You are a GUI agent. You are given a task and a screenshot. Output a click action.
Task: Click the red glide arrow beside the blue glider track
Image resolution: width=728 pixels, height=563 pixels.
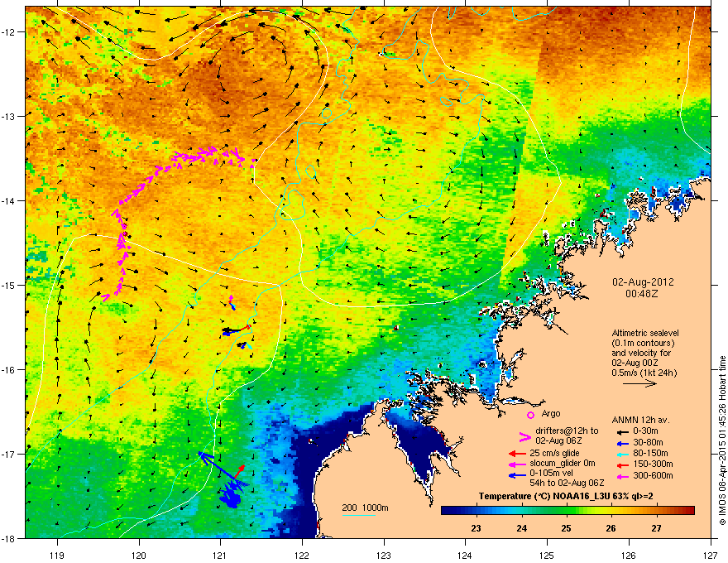pyautogui.click(x=238, y=471)
